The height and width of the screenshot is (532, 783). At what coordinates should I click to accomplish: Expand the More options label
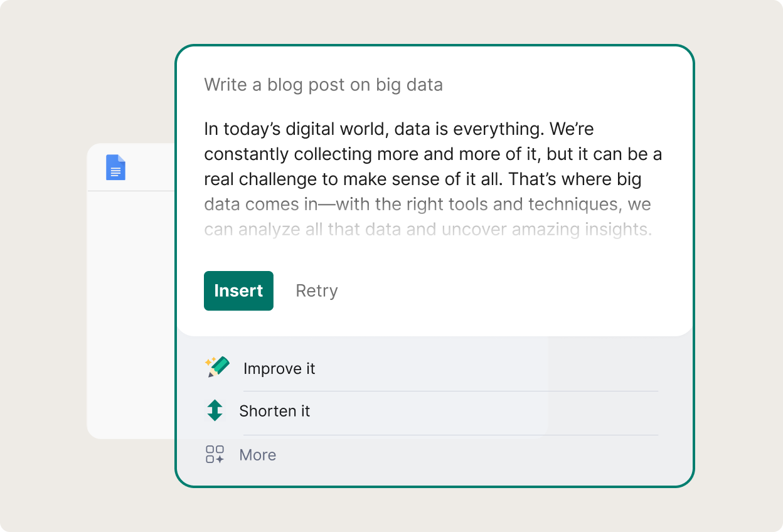[258, 455]
